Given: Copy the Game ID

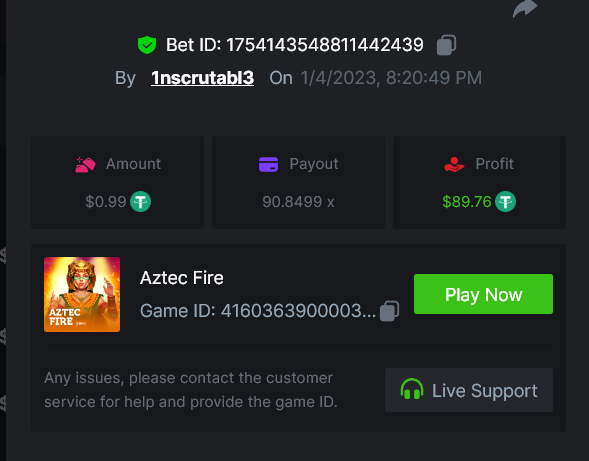Looking at the screenshot, I should (389, 311).
